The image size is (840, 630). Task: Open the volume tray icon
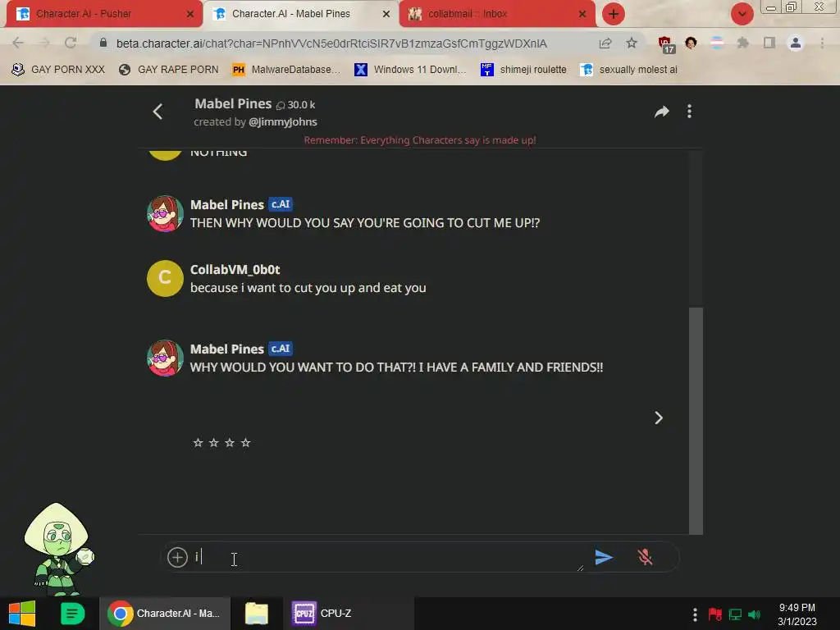(x=755, y=614)
